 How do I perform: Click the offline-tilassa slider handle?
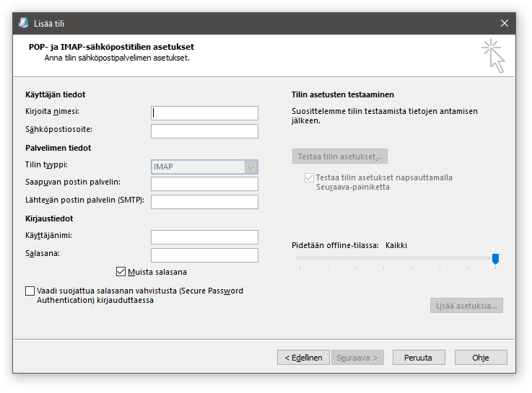tap(495, 259)
